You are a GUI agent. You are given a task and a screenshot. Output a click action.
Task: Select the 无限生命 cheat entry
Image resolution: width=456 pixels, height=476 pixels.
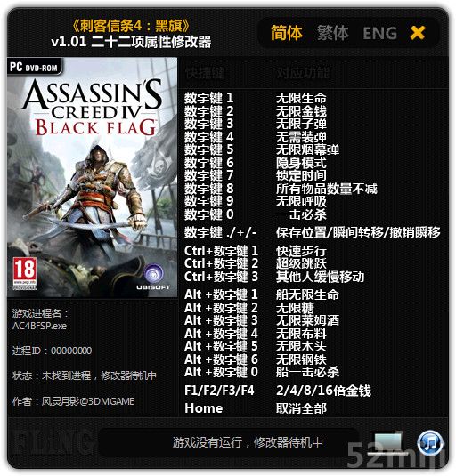301,98
